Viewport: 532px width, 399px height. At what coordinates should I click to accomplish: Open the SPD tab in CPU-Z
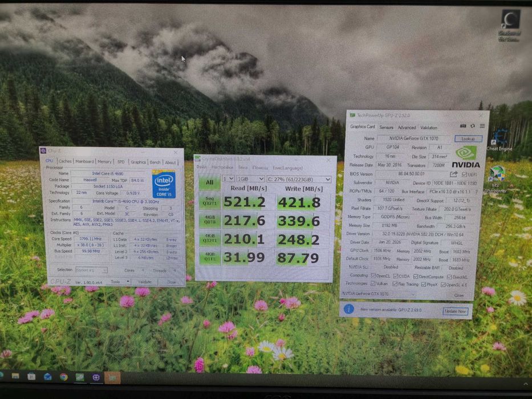pyautogui.click(x=121, y=162)
